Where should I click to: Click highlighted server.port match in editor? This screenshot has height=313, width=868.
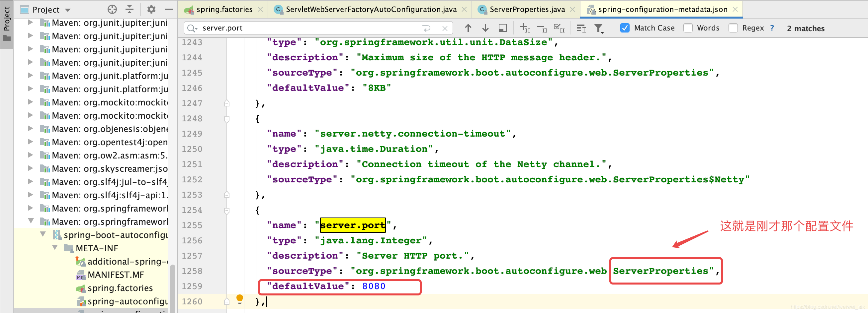(352, 225)
